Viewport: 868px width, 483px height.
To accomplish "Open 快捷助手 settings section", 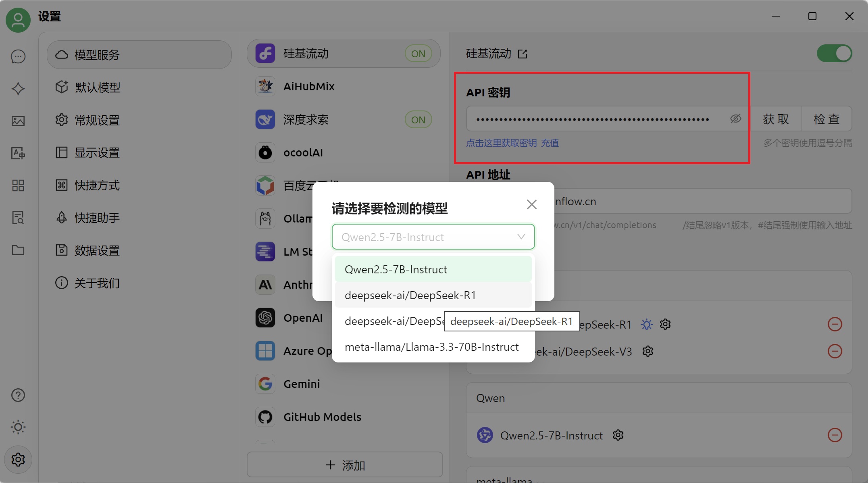I will tap(139, 218).
